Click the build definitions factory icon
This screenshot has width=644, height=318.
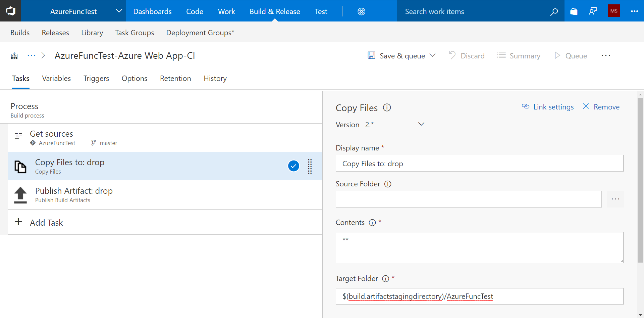click(x=14, y=56)
